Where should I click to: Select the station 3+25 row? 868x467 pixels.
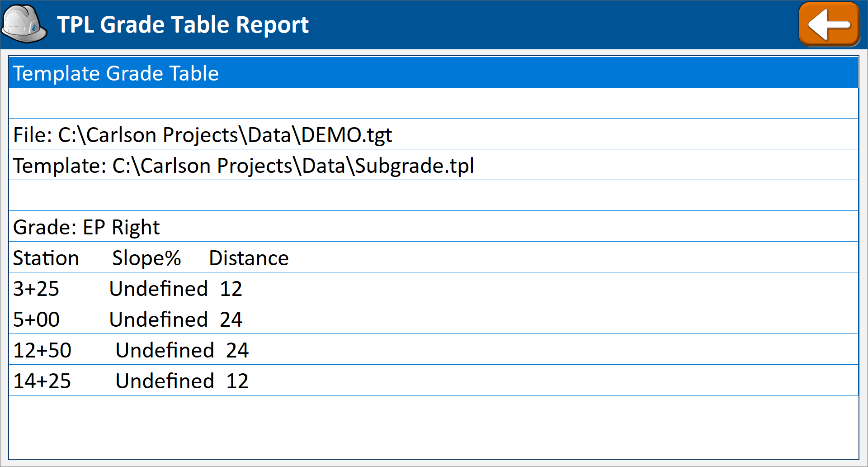pos(434,288)
